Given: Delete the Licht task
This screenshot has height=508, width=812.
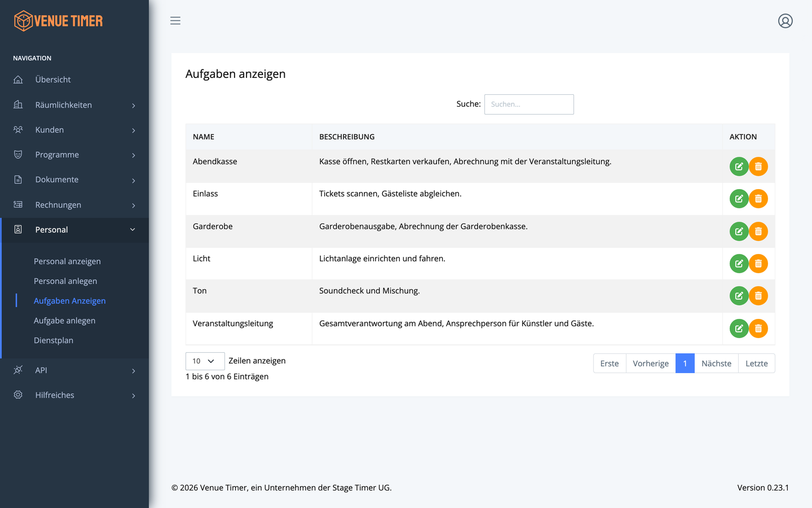Looking at the screenshot, I should pyautogui.click(x=758, y=264).
